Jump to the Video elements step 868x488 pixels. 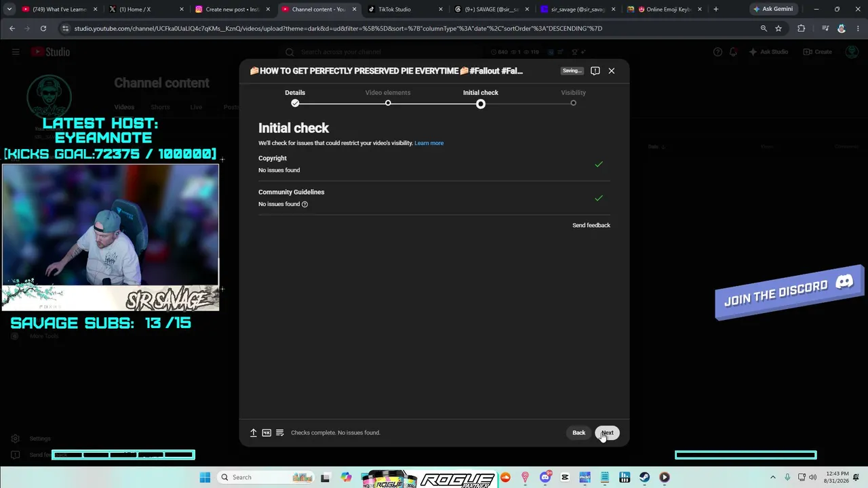click(388, 98)
